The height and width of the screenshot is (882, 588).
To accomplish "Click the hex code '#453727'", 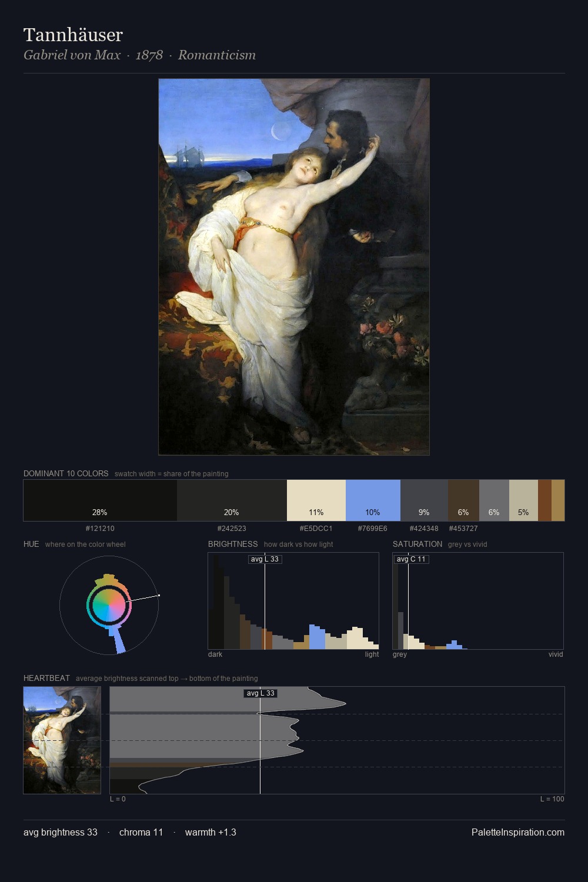I will tap(463, 529).
